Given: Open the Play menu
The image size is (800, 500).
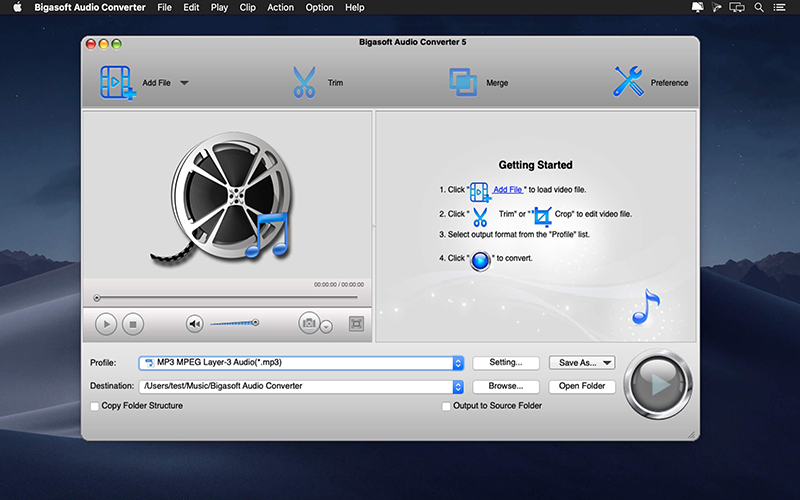Looking at the screenshot, I should point(219,7).
